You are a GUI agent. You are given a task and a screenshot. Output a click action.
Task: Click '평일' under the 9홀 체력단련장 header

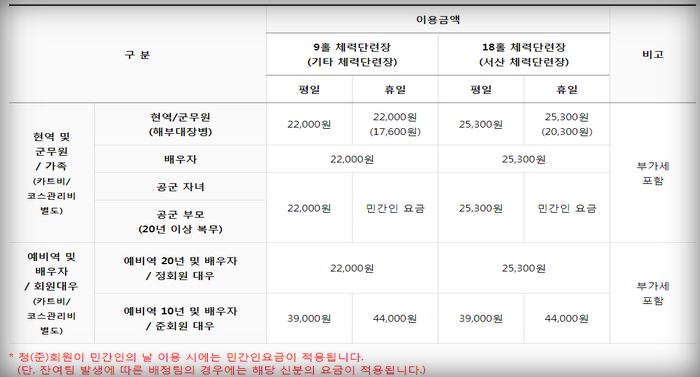pyautogui.click(x=309, y=89)
